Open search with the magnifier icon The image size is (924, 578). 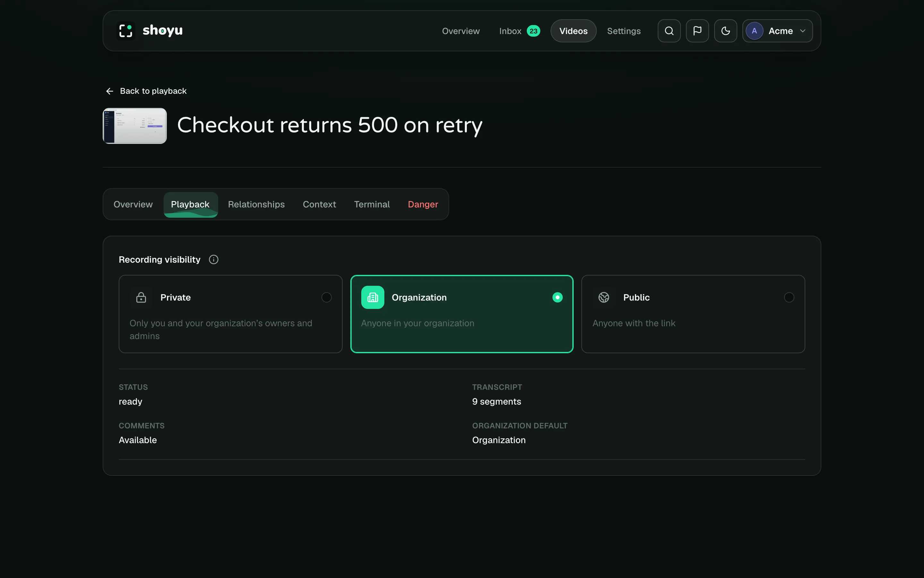[669, 31]
